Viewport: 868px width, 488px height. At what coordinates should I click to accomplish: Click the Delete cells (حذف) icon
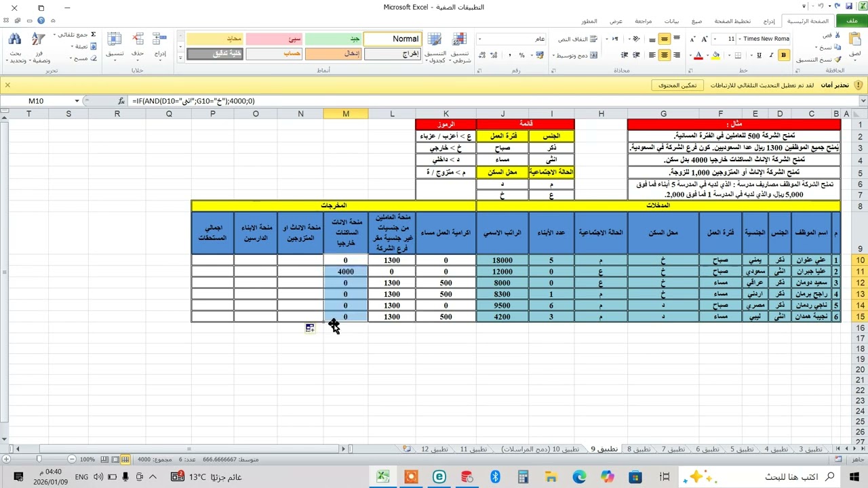(x=138, y=40)
